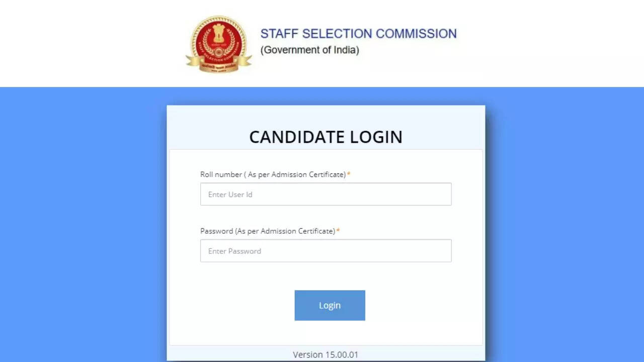644x362 pixels.
Task: Click the orange asterisk beside Roll number
Action: (349, 174)
